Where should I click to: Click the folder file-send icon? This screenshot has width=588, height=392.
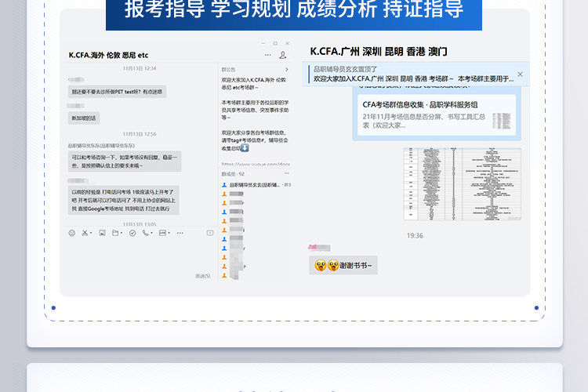[x=114, y=233]
